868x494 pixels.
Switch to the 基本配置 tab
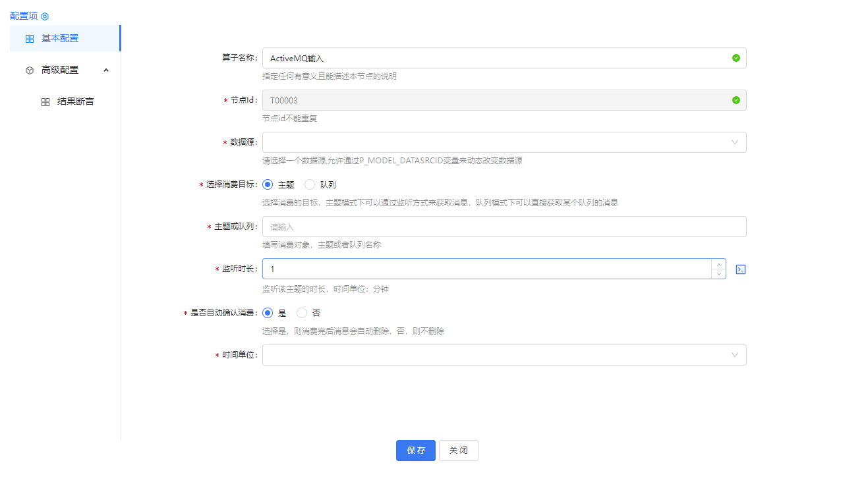pyautogui.click(x=60, y=38)
